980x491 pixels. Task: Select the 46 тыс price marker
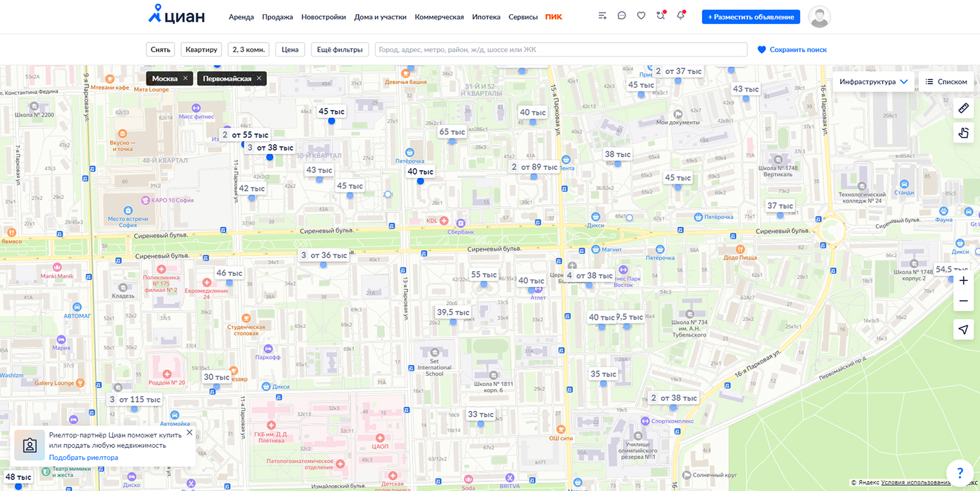[229, 273]
